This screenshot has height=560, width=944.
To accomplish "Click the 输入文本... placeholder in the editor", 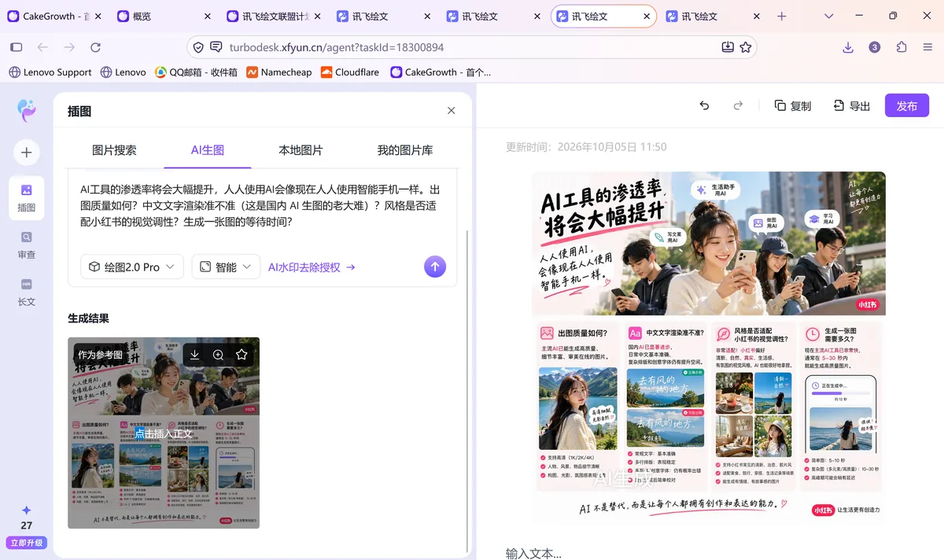I will point(533,554).
